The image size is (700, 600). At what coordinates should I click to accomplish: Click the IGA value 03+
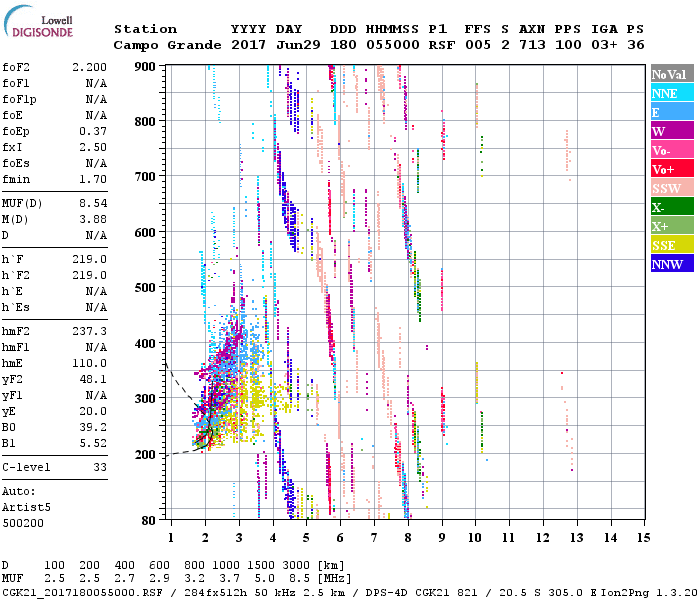604,45
